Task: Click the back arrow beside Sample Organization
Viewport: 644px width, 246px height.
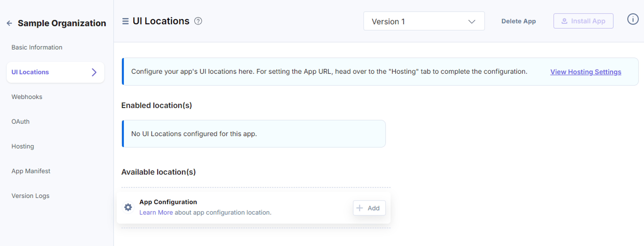Action: [x=9, y=23]
